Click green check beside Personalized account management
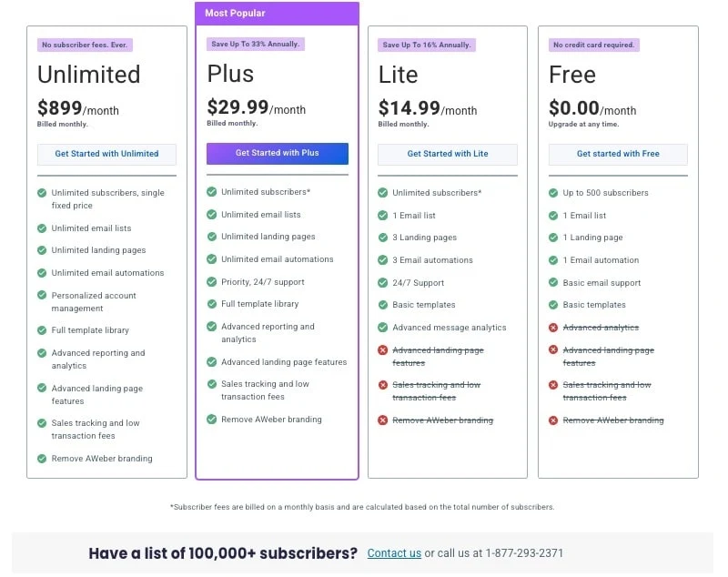Screen dimensions: 728x577 pyautogui.click(x=42, y=296)
